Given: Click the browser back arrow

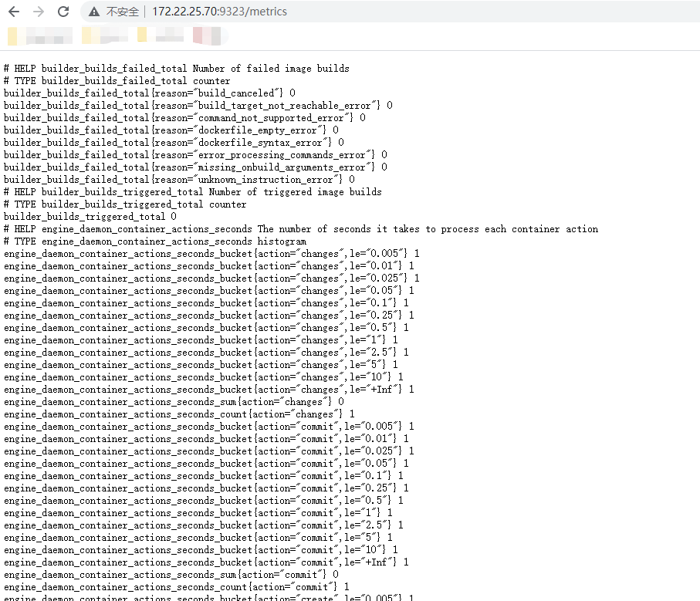Looking at the screenshot, I should [14, 12].
